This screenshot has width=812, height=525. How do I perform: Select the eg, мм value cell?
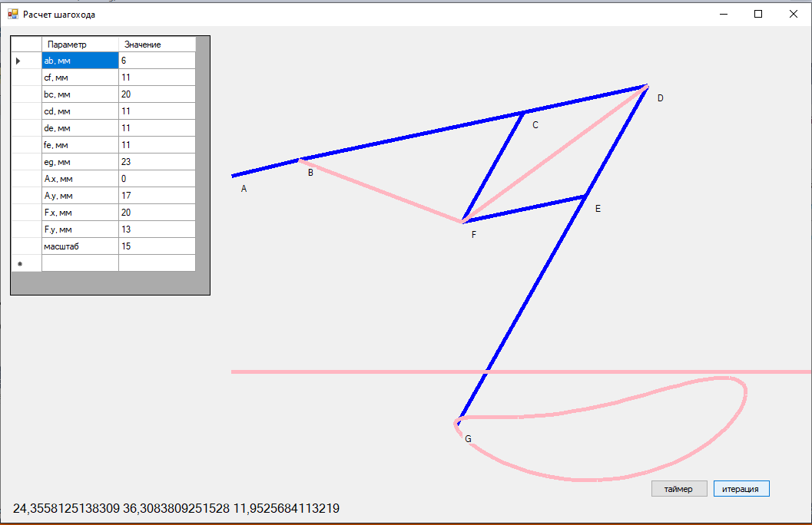coord(157,162)
